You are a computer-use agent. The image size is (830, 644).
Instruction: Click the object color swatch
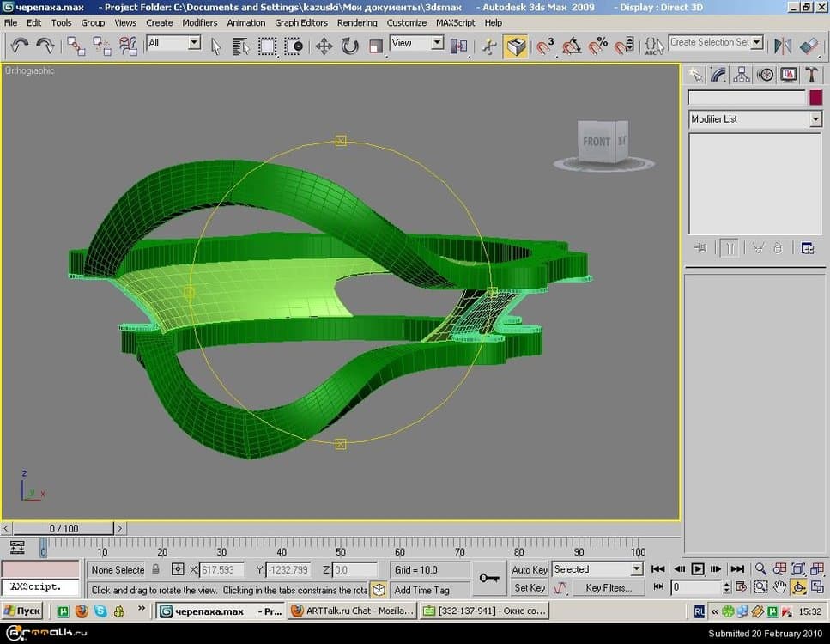815,97
